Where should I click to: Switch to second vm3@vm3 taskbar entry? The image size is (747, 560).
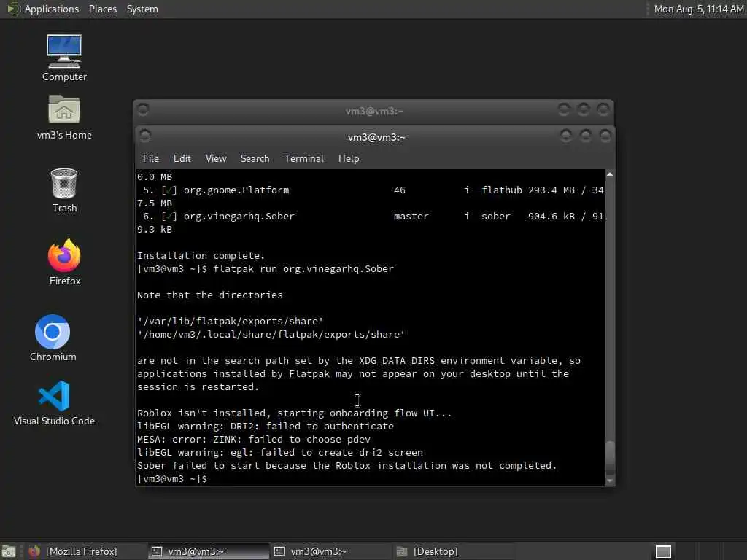(330, 551)
